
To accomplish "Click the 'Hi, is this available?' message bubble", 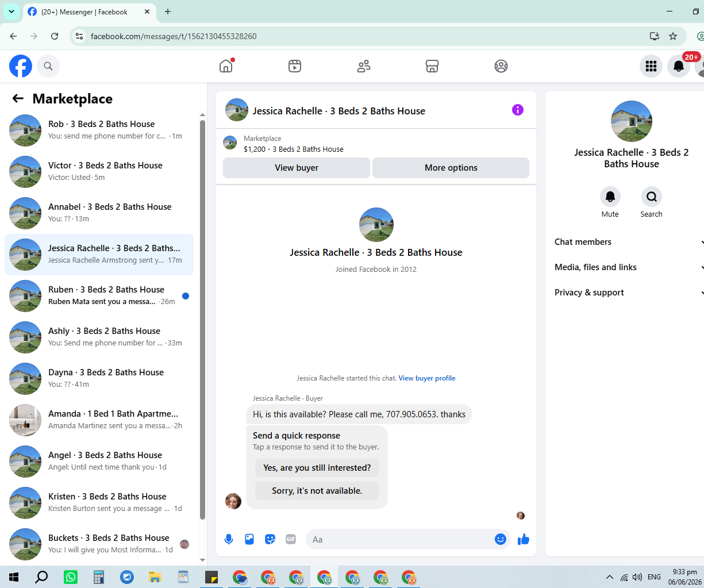I will pos(359,414).
